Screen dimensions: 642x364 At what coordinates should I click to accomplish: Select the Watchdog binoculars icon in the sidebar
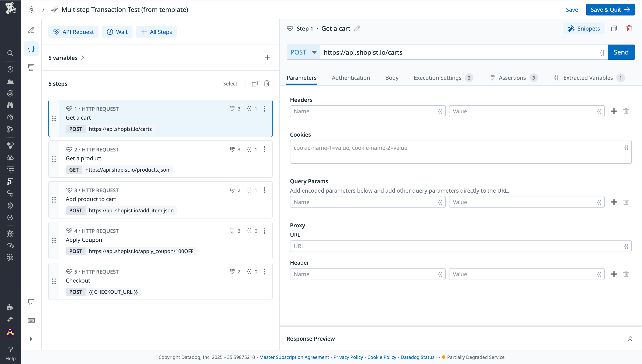click(x=10, y=105)
